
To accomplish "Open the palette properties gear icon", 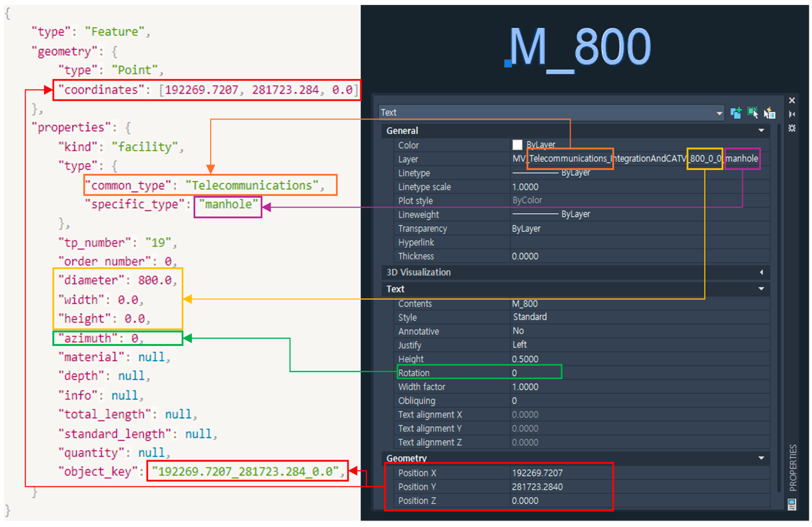I will (792, 128).
